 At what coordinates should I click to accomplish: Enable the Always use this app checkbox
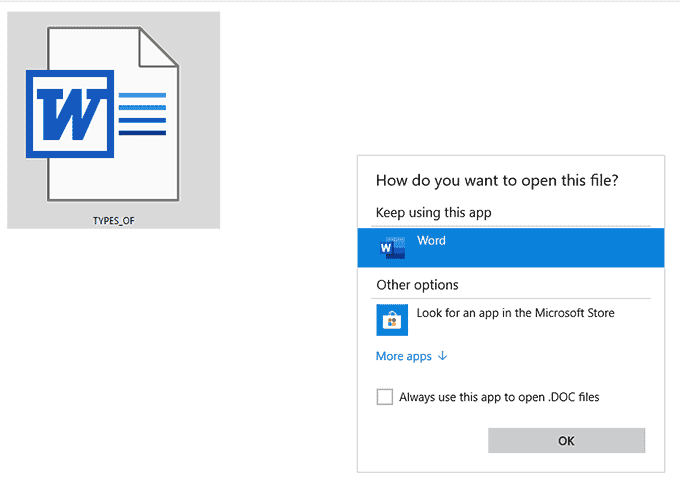click(x=385, y=397)
